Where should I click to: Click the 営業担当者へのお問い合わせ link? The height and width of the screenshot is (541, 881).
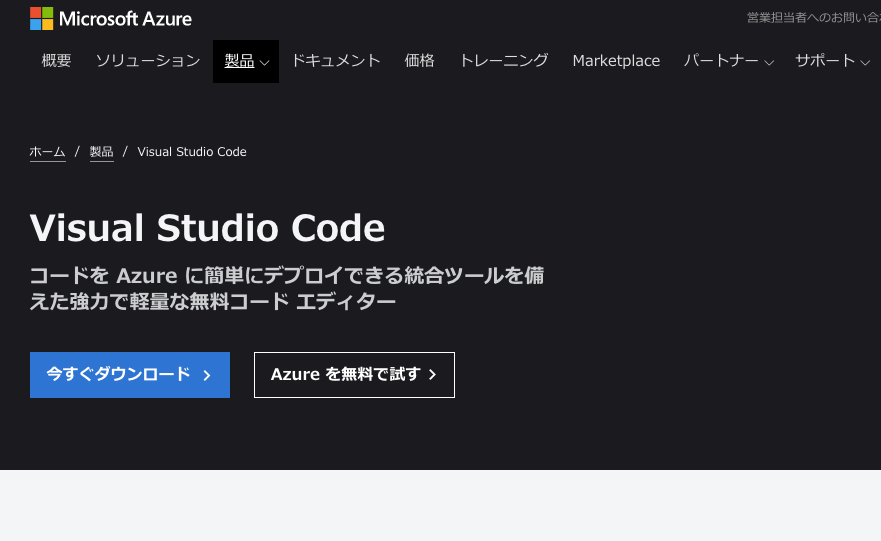[x=813, y=18]
